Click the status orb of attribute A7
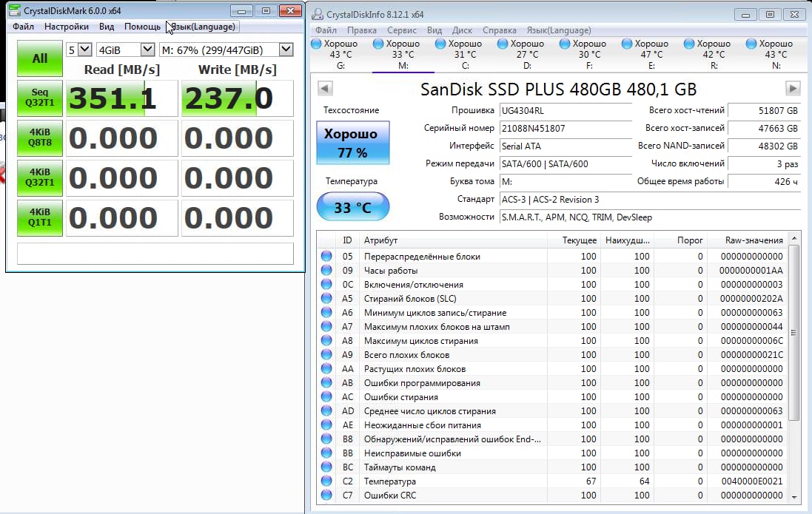Viewport: 812px width, 514px height. (326, 326)
